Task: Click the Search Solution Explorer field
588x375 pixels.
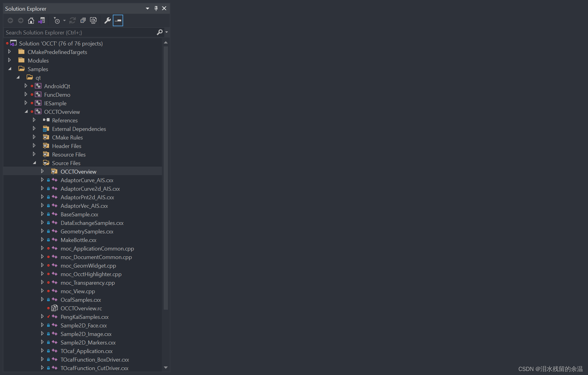Action: [x=79, y=32]
